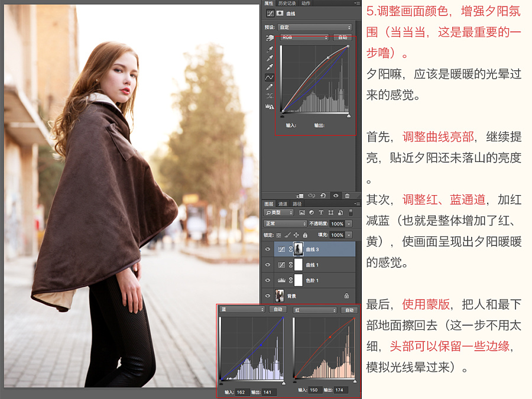This screenshot has width=532, height=399.
Task: Click the padlock on 背景 layer
Action: (x=347, y=296)
